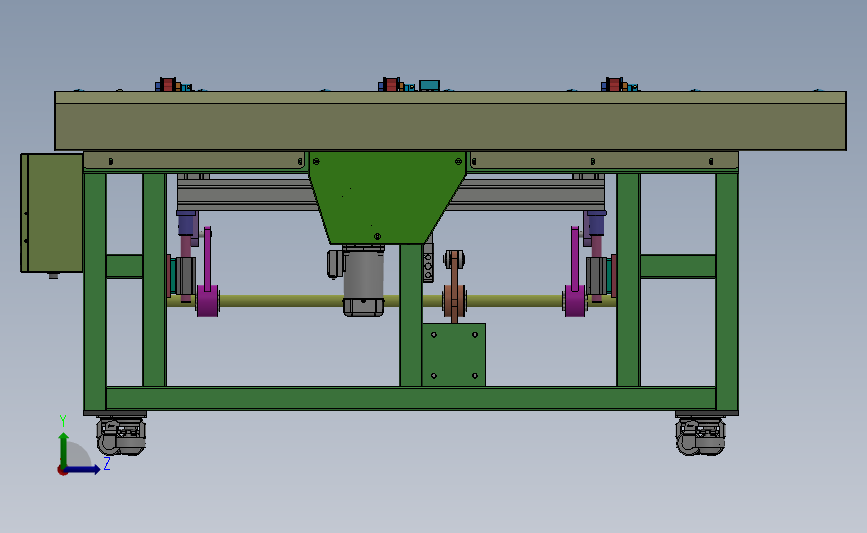
Task: Select the bottom horizontal green frame beam
Action: coord(410,398)
